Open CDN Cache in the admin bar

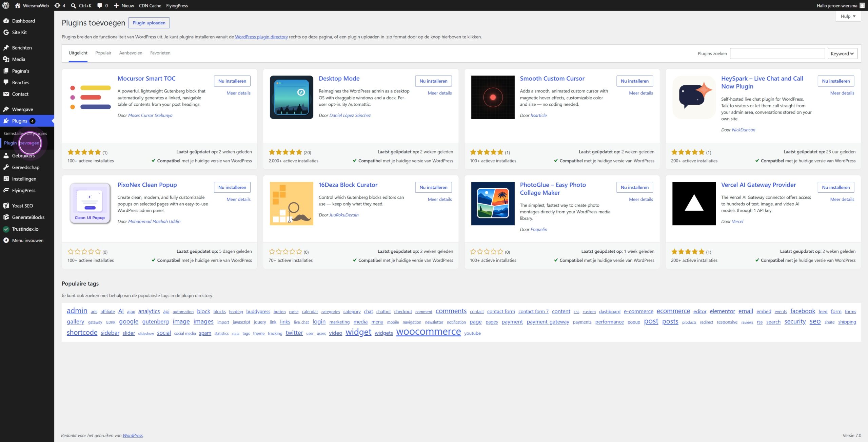click(x=150, y=5)
